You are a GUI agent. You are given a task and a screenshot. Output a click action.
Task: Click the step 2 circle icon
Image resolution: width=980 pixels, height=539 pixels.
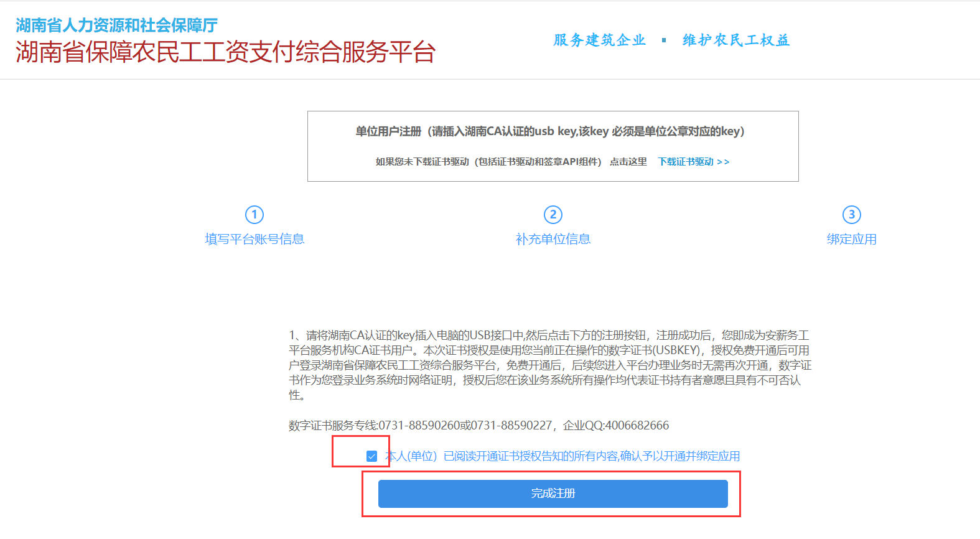(x=553, y=215)
